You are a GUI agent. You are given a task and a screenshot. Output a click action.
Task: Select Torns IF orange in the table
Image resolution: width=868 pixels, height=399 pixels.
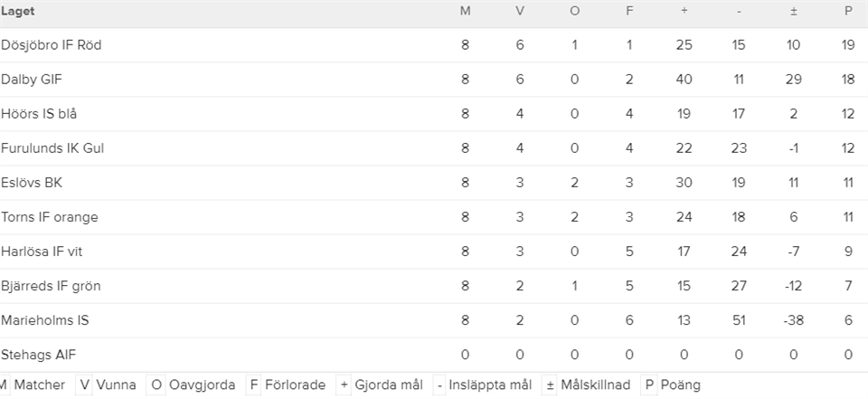(x=50, y=217)
